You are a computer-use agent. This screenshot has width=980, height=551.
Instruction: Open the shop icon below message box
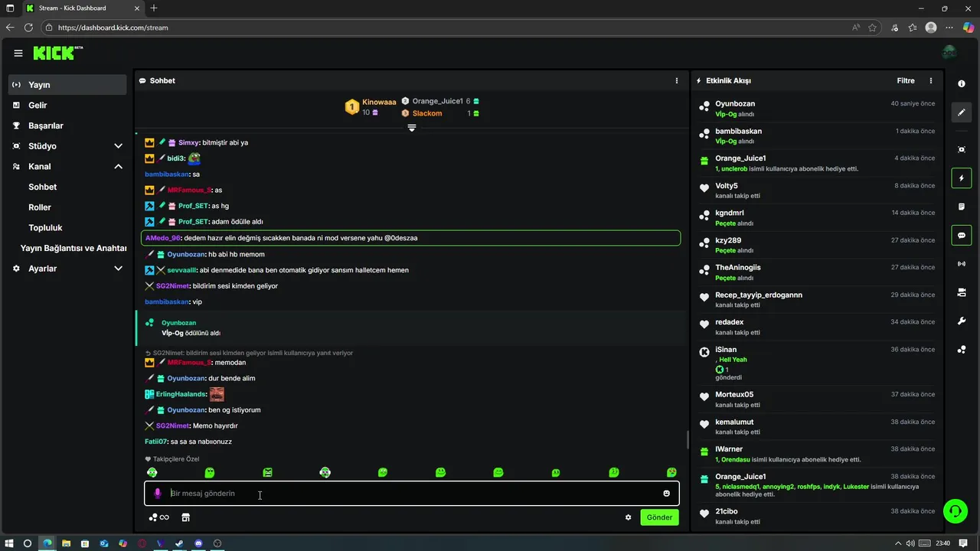pyautogui.click(x=185, y=517)
